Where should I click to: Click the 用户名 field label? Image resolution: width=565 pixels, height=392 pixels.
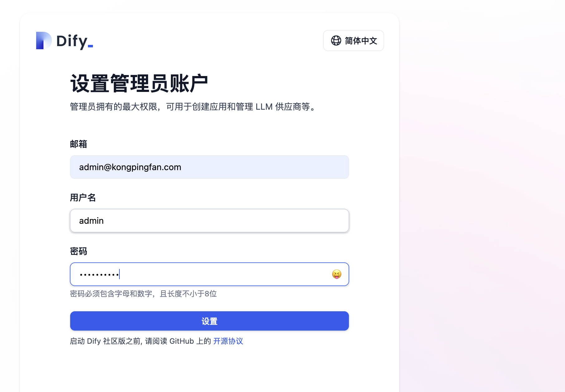[x=83, y=198]
